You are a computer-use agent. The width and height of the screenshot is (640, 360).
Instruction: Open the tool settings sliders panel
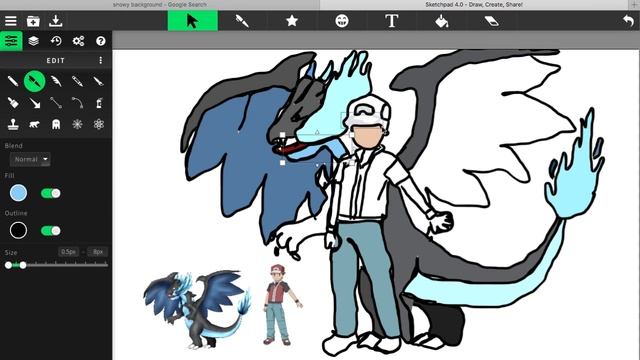[11, 41]
